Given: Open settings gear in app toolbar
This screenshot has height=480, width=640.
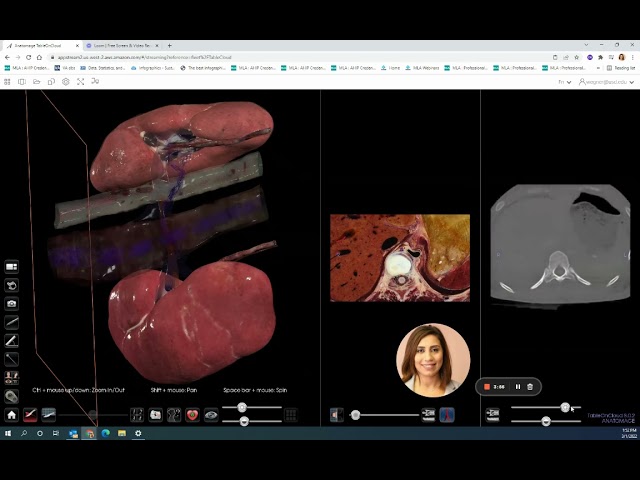Looking at the screenshot, I should (66, 82).
